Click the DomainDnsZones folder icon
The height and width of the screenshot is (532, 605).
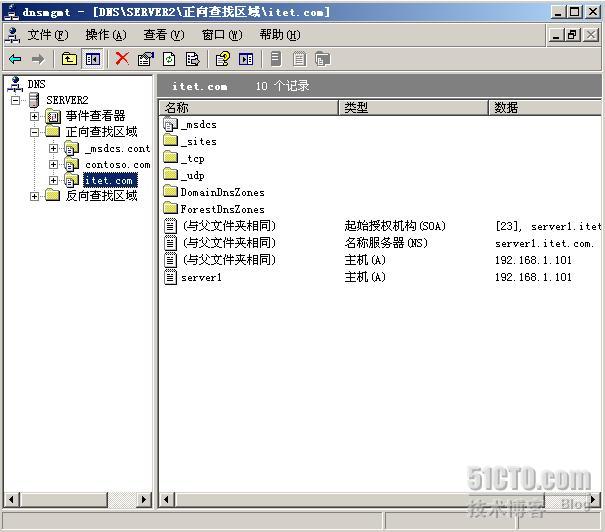click(170, 191)
